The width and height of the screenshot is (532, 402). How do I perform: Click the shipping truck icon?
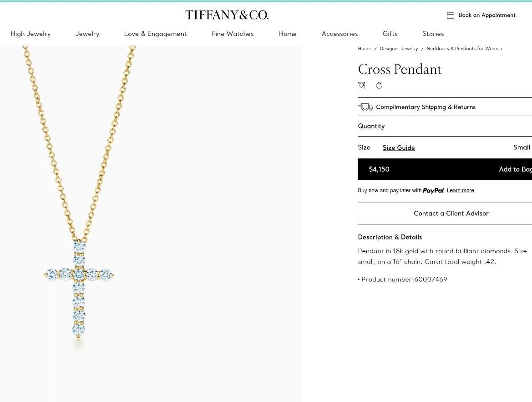[365, 107]
